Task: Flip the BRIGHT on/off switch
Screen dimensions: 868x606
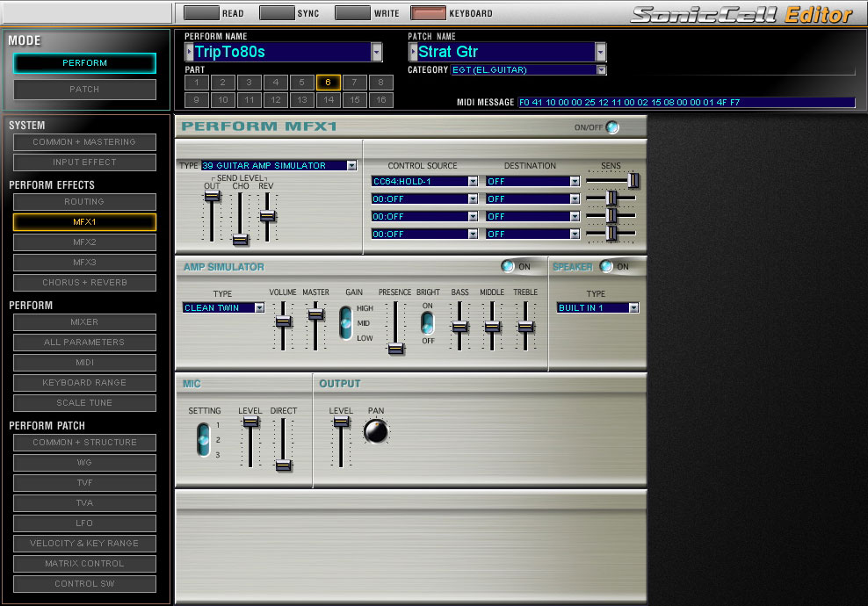Action: pos(427,322)
